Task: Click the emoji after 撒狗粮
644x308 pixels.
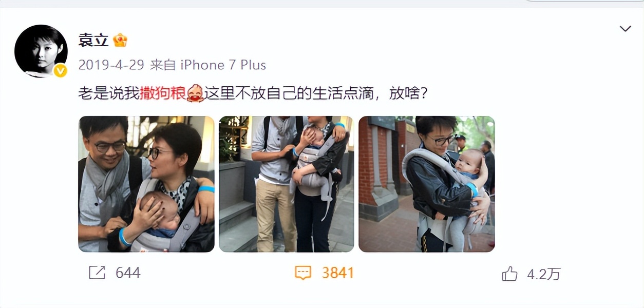Action: (195, 93)
